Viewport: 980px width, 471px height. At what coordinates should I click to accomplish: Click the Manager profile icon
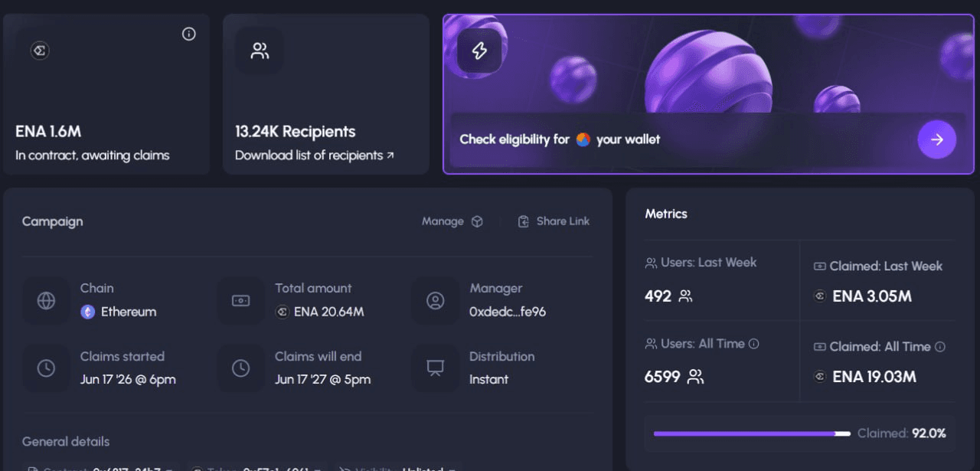point(435,300)
